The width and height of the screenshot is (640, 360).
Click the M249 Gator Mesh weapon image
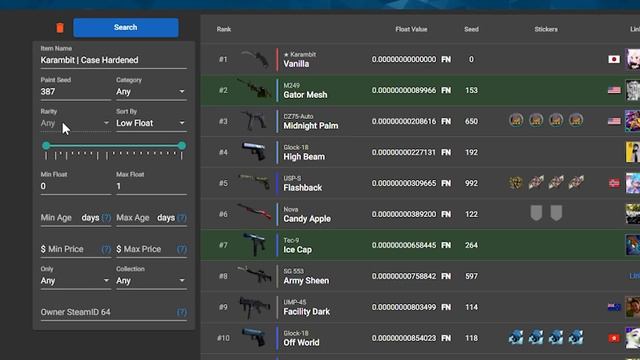point(255,90)
